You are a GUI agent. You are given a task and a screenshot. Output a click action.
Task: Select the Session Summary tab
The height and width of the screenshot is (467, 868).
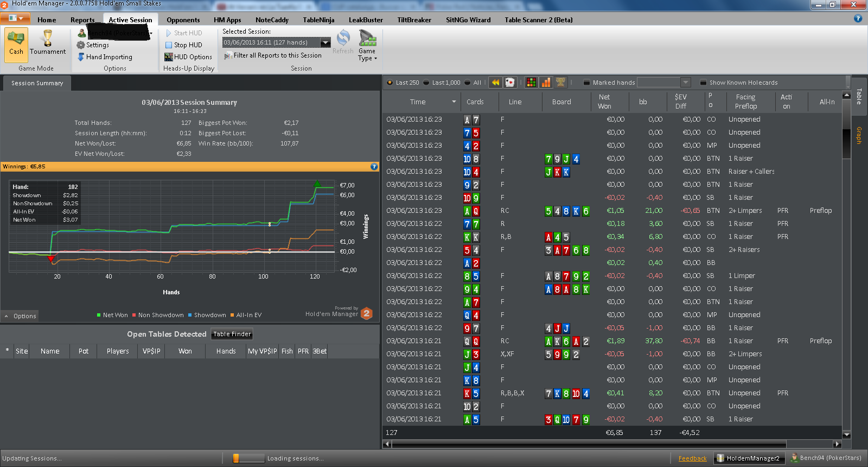[x=37, y=83]
